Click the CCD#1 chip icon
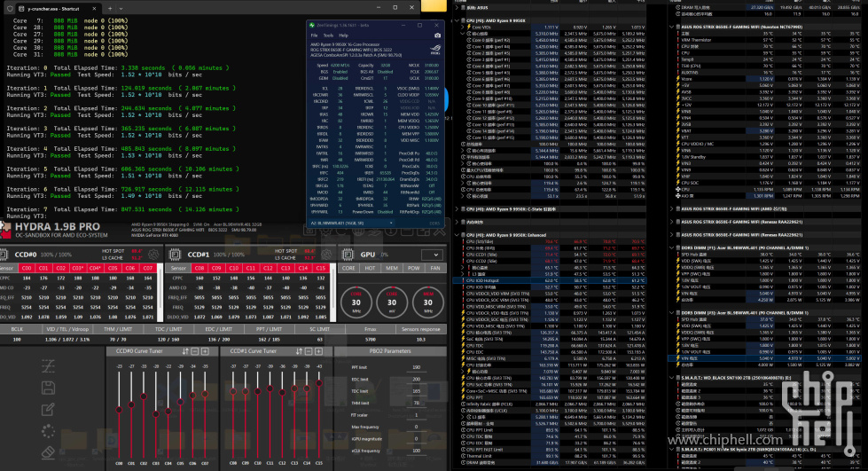The image size is (868, 471). [175, 255]
